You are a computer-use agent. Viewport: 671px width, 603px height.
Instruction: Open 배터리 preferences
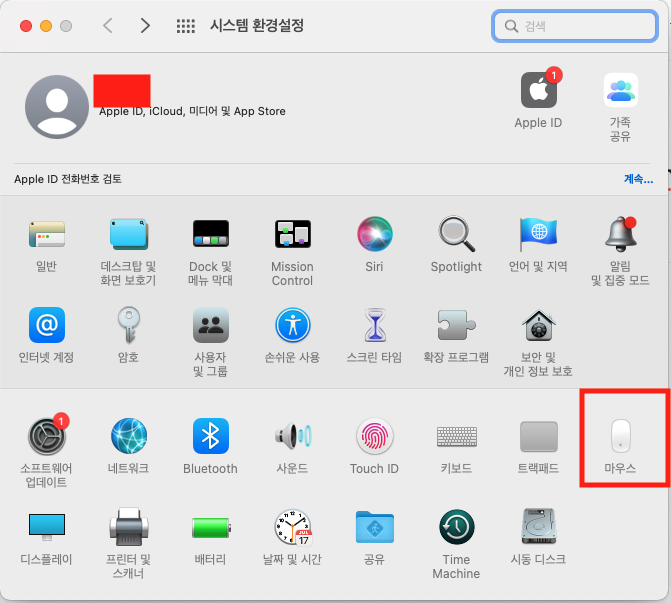pos(211,527)
